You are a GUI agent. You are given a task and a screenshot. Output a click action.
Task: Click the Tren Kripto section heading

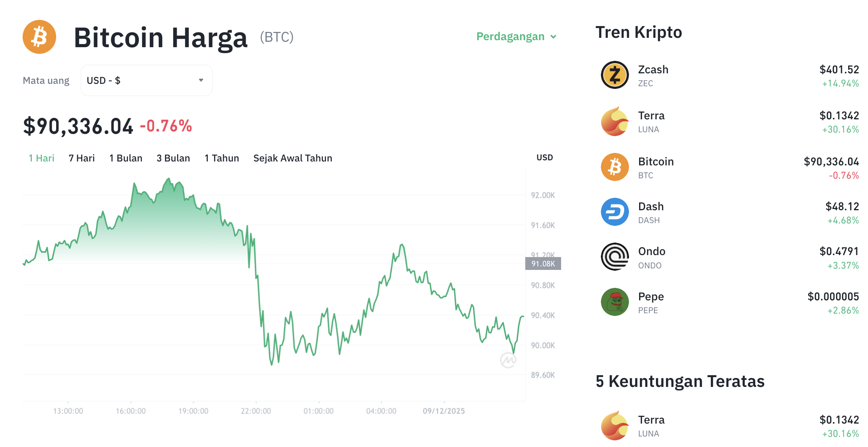(x=638, y=32)
